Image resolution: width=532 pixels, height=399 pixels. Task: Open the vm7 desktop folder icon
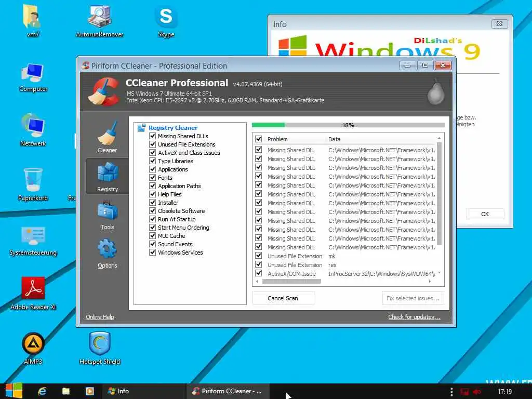pyautogui.click(x=33, y=21)
